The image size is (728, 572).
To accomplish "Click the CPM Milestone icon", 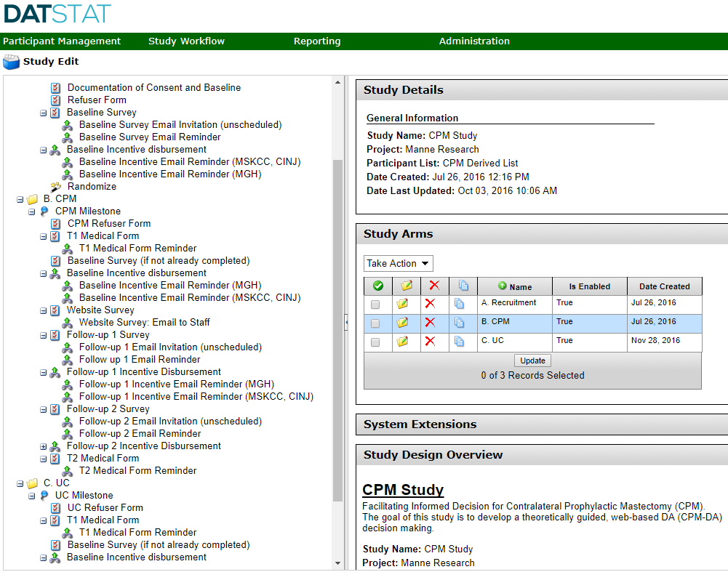I will [x=44, y=212].
